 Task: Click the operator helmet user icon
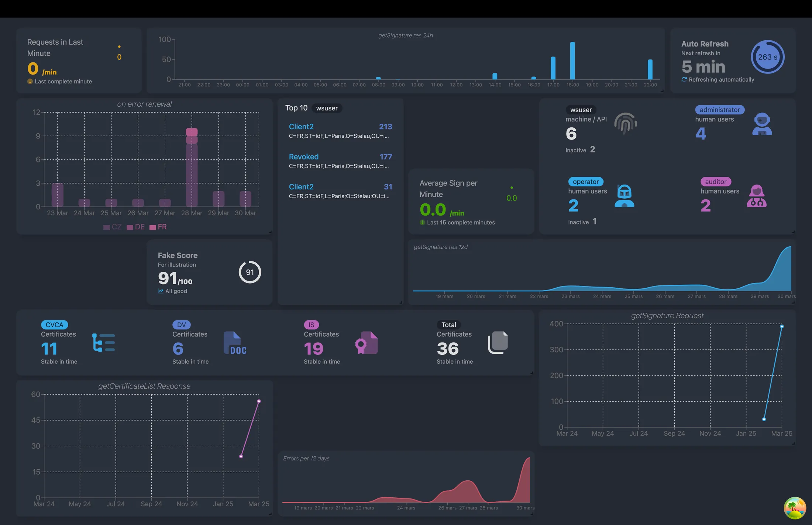[x=625, y=196]
